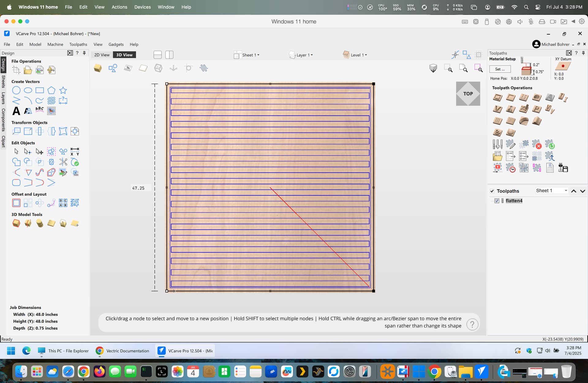Choose the Draw Text tool

point(16,111)
